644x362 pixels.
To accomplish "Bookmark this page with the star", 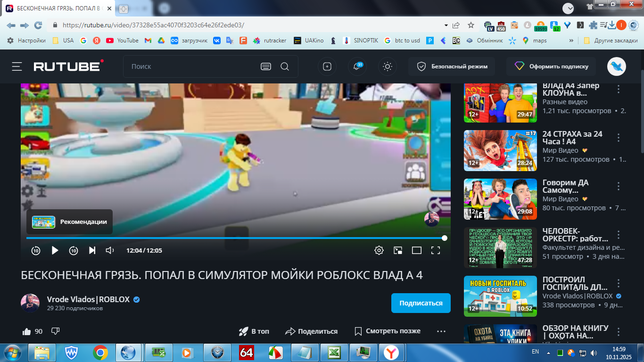I will [471, 25].
